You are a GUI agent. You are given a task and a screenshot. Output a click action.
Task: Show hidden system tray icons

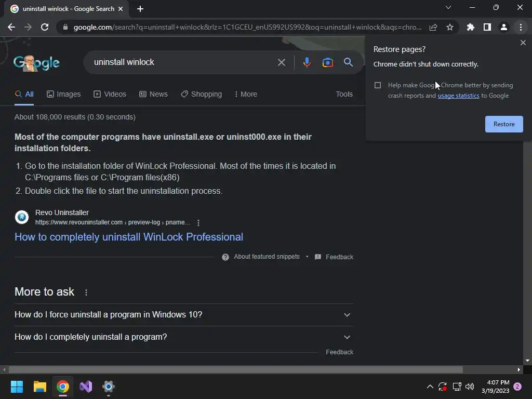pyautogui.click(x=430, y=387)
